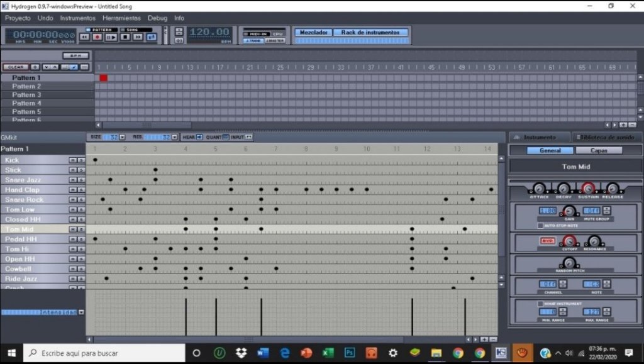
Task: Click the CLEAR song button
Action: 15,67
